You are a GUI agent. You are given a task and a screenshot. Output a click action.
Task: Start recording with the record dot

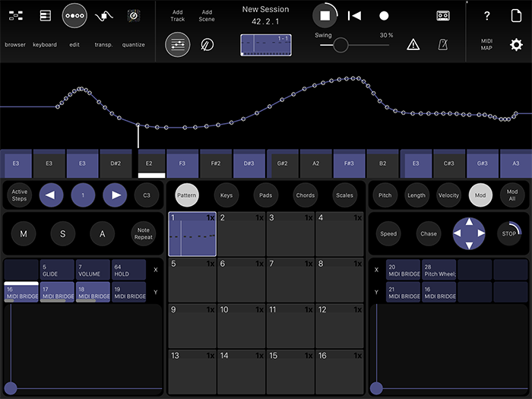[x=384, y=16]
